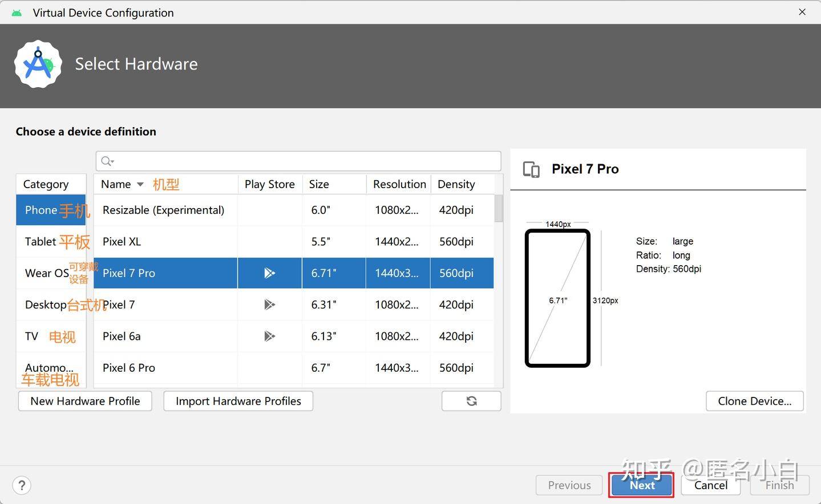Click the 420dpi density cell of Pixel 7
Image resolution: width=821 pixels, height=504 pixels.
click(x=462, y=304)
